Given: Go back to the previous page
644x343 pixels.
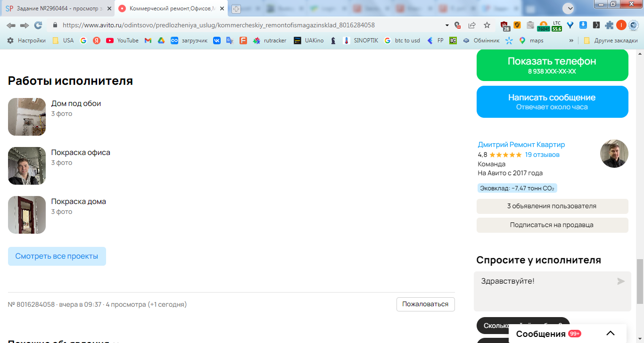Looking at the screenshot, I should 11,25.
